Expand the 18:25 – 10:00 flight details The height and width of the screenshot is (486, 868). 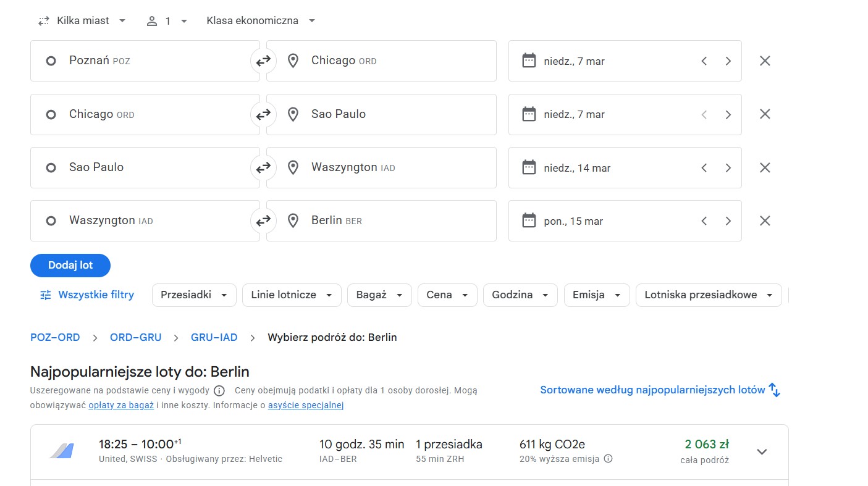[762, 451]
